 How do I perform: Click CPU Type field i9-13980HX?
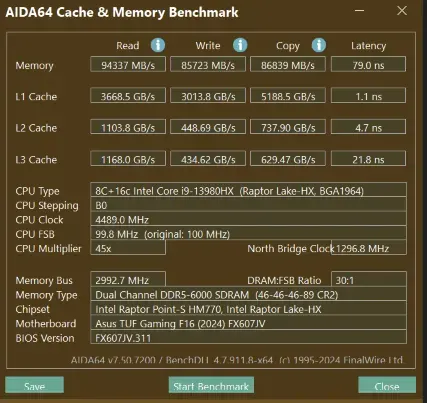tap(248, 190)
